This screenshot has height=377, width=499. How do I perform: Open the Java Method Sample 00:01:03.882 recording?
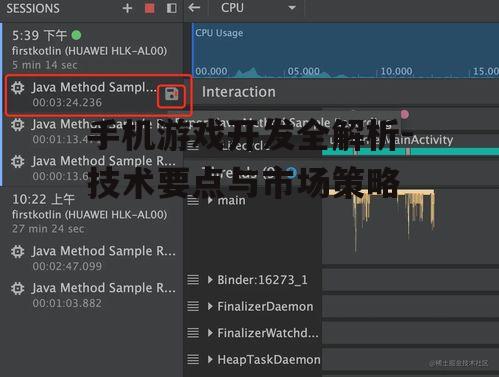pyautogui.click(x=93, y=295)
